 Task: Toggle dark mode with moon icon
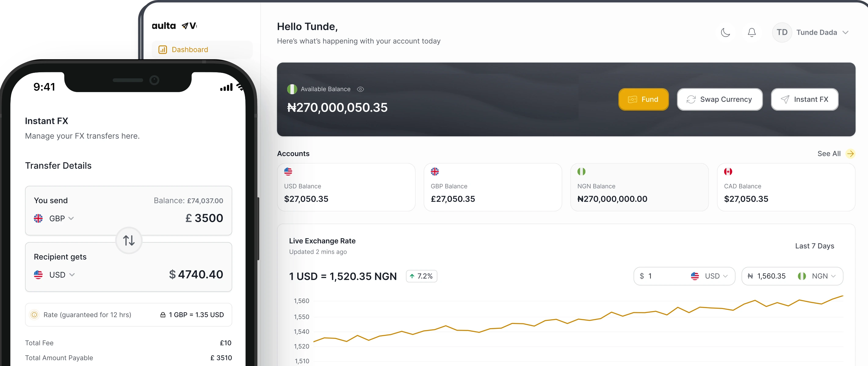coord(725,33)
